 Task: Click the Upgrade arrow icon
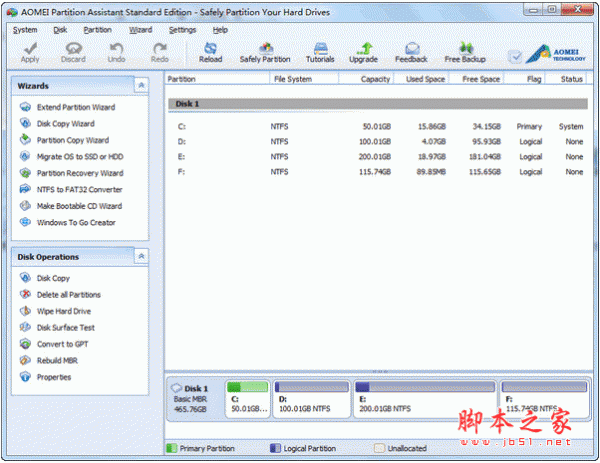364,48
